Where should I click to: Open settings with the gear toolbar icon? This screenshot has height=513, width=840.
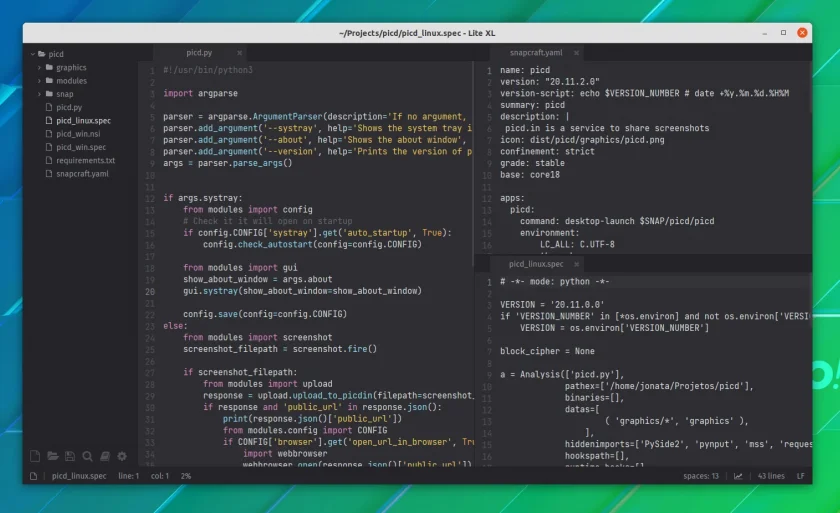[x=122, y=456]
